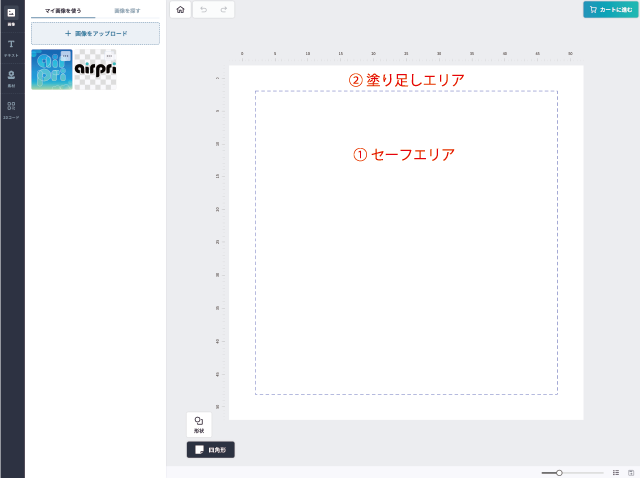Click the 'カートに進む' cart button
This screenshot has height=478, width=641.
click(x=610, y=9)
